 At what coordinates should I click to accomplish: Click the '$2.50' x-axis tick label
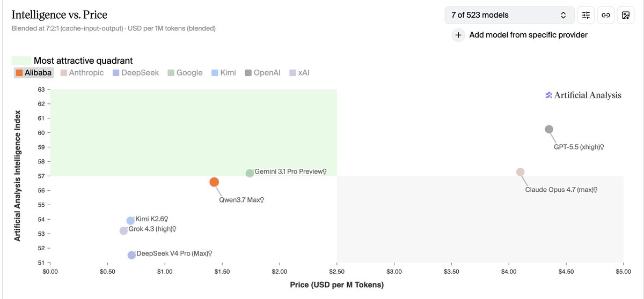[x=336, y=272]
